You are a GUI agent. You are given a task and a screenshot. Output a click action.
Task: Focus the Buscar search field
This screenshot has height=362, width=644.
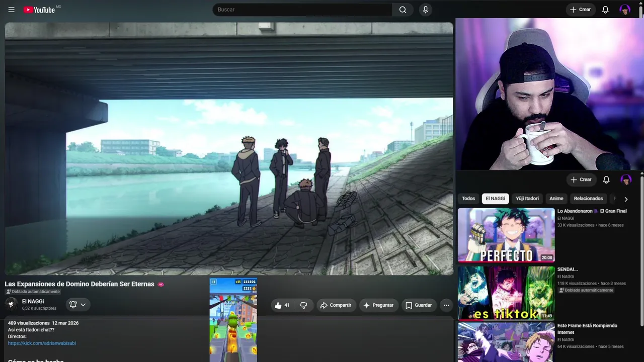point(302,10)
